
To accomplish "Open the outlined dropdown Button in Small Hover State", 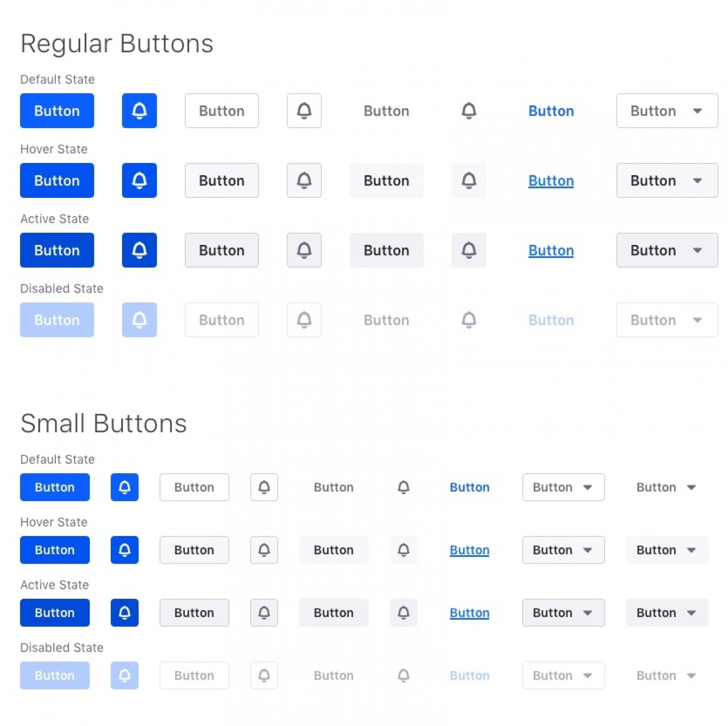I will pyautogui.click(x=563, y=550).
